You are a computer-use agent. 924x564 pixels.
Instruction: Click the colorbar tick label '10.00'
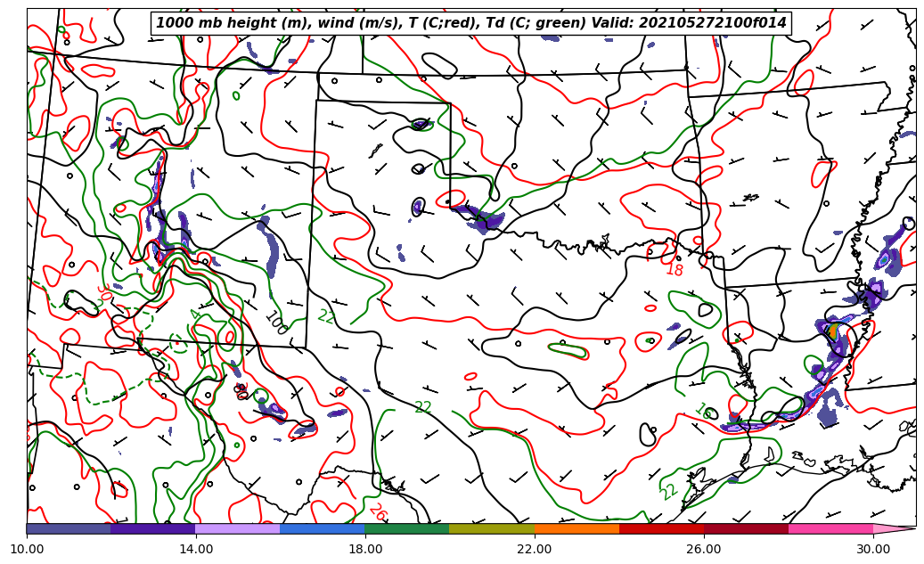tap(27, 549)
